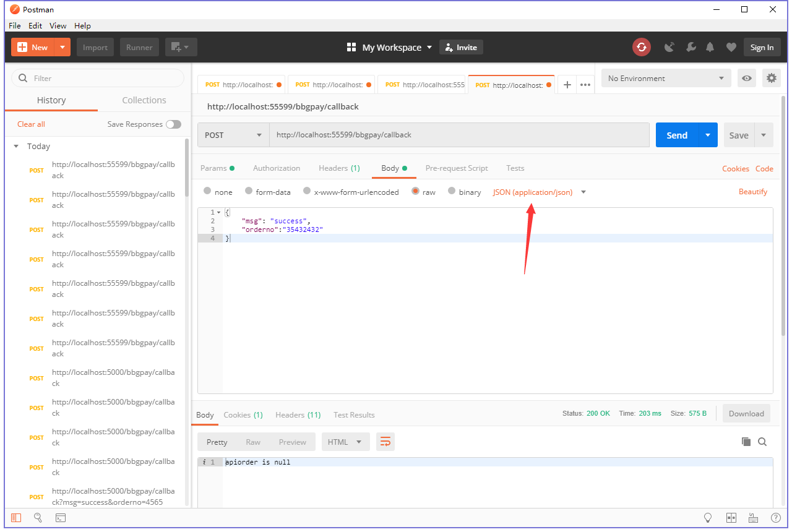
Task: Open the Postman Console icon
Action: 61,518
